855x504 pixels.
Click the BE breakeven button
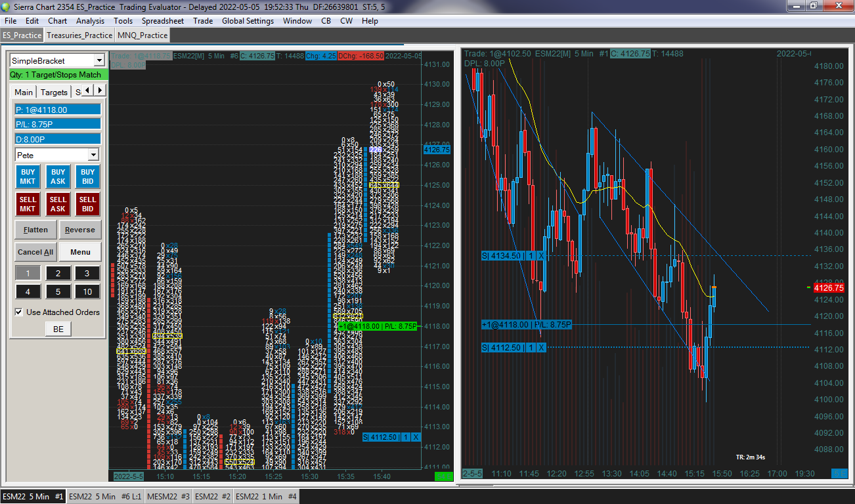pos(58,329)
